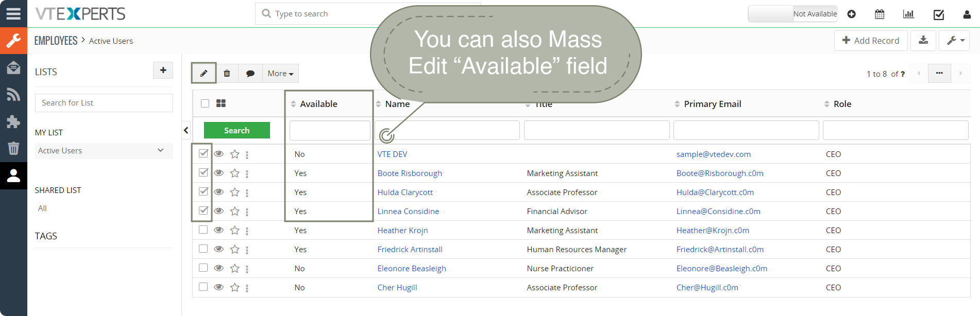The image size is (980, 316).
Task: Check the Eleonore Beasleigh row checkbox
Action: pyautogui.click(x=204, y=268)
